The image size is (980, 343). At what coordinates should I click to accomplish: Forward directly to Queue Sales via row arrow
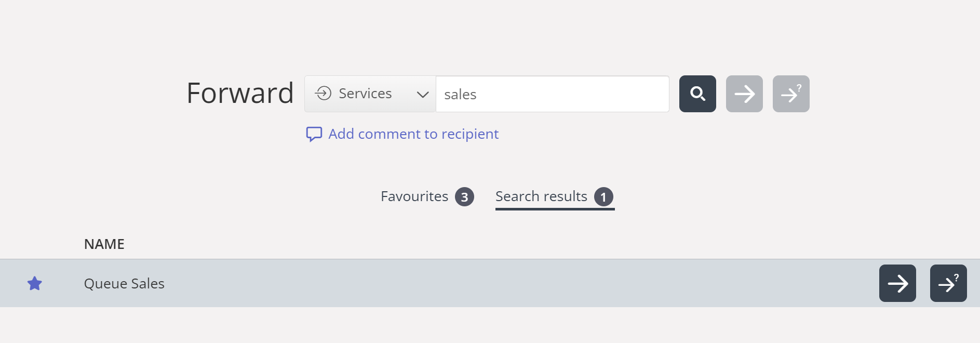[897, 283]
